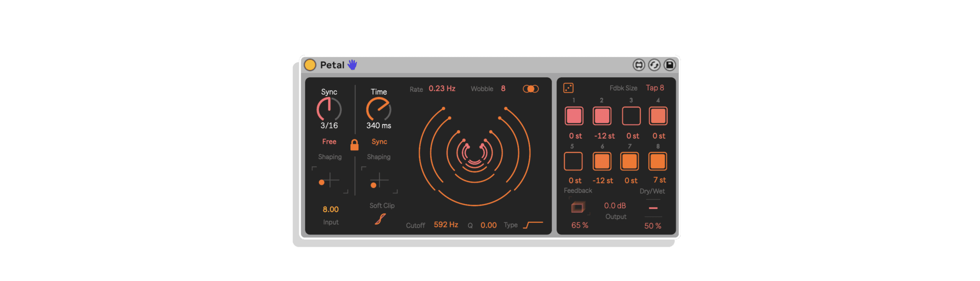The height and width of the screenshot is (281, 980).
Task: Open the Fdbk Size Tap 8 selector
Action: [x=655, y=88]
